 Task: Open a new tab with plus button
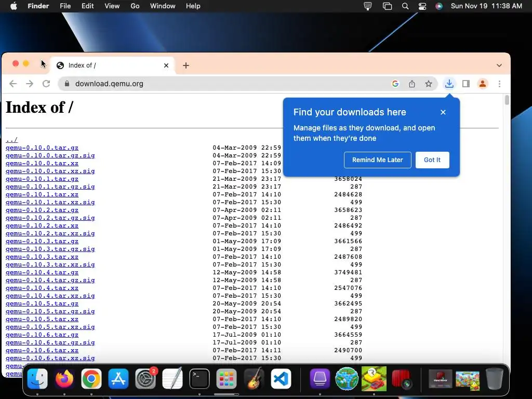click(186, 65)
